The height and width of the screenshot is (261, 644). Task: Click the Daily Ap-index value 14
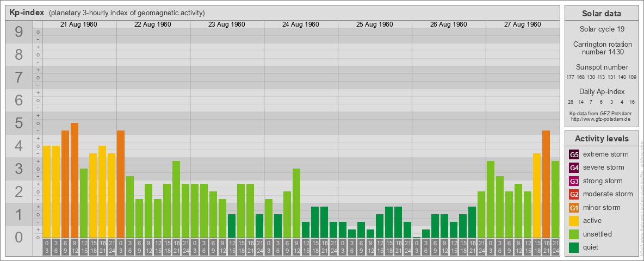coord(581,102)
